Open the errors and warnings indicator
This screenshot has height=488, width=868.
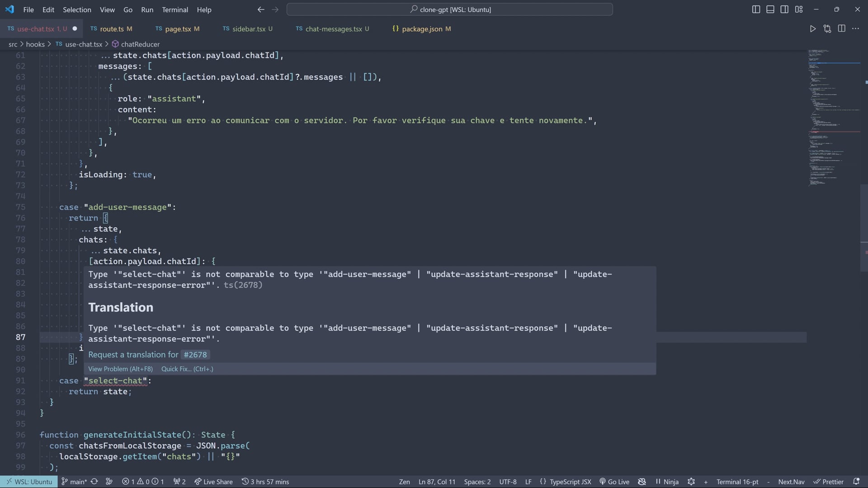[143, 482]
